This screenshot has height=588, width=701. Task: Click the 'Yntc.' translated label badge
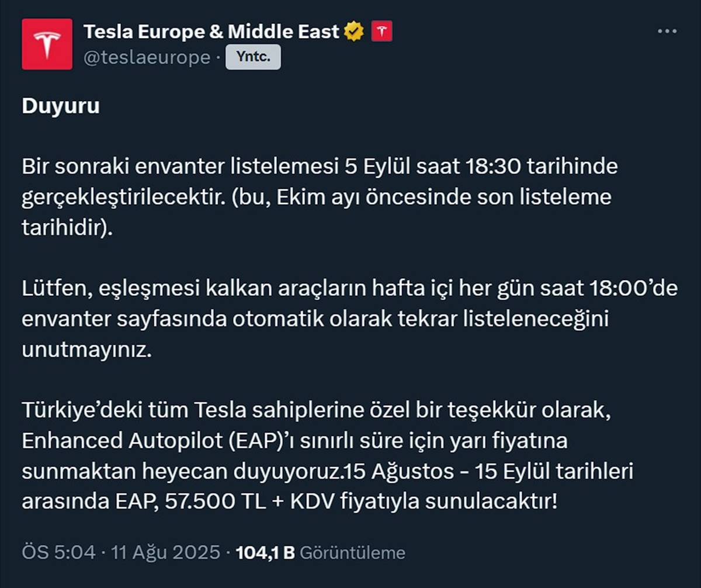[253, 57]
